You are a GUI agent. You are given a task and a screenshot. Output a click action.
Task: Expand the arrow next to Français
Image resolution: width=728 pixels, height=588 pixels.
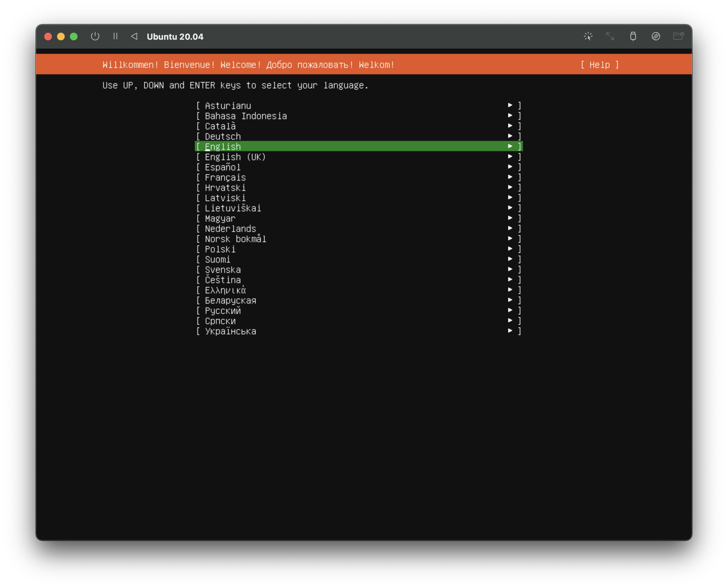(510, 177)
